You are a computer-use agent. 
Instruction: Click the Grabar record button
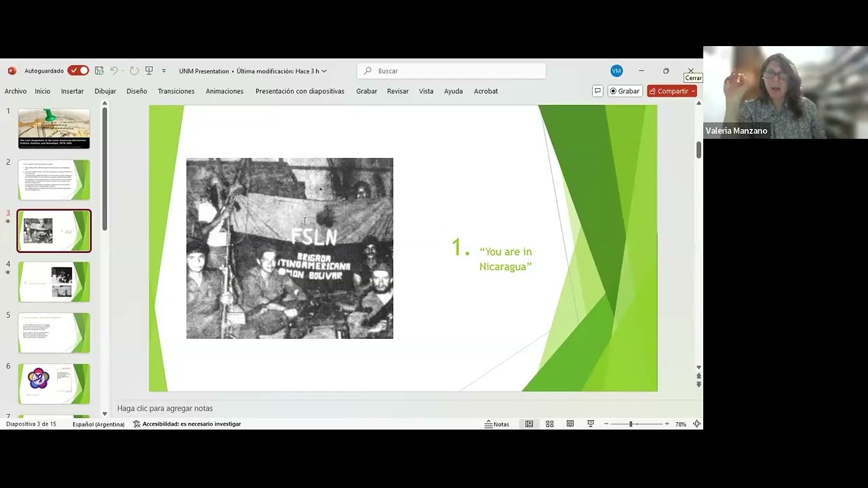pyautogui.click(x=625, y=91)
